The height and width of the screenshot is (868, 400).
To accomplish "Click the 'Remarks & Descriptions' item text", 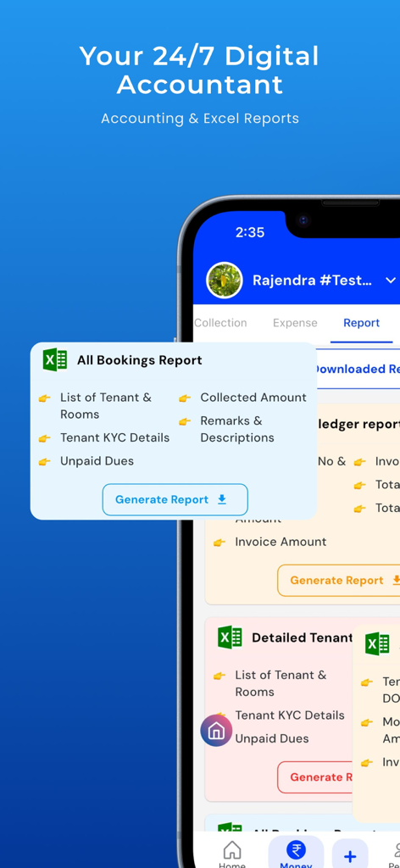I will tap(237, 429).
